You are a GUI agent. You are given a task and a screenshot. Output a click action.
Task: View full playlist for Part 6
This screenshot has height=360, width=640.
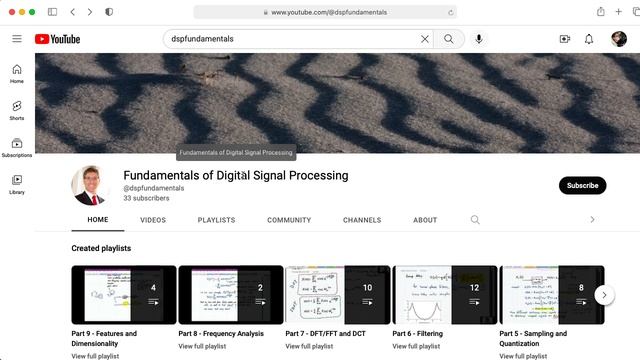pyautogui.click(x=416, y=346)
